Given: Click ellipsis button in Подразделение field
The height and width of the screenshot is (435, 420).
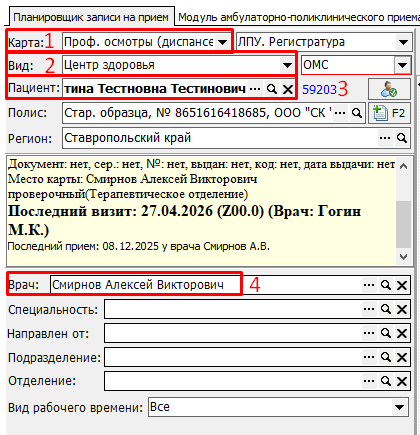Looking at the screenshot, I should 369,357.
